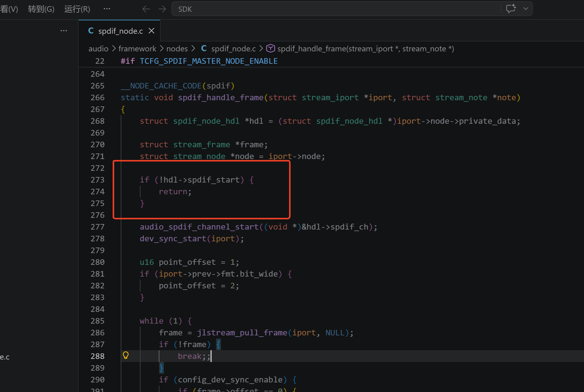Click __NODE_CACHE_CODE macro on line 265
The height and width of the screenshot is (392, 584).
(x=161, y=86)
